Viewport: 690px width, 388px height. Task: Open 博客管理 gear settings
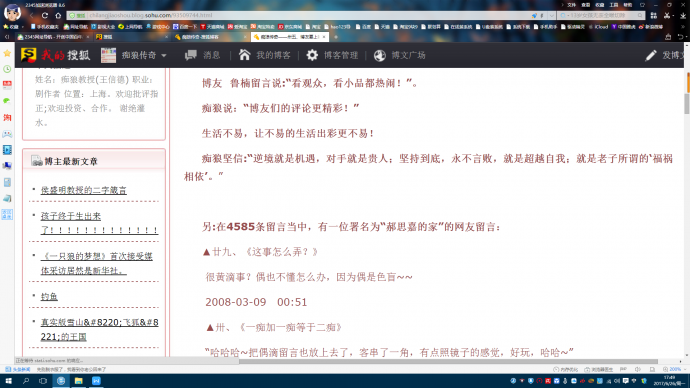coord(332,55)
